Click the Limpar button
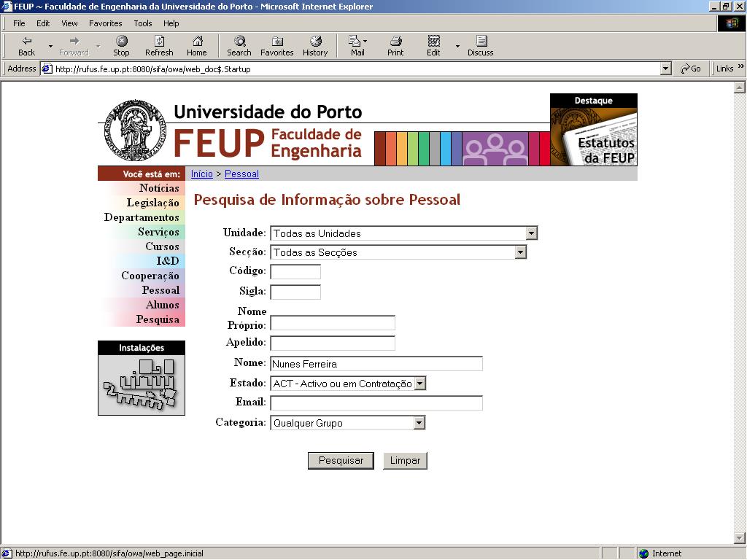 tap(406, 461)
